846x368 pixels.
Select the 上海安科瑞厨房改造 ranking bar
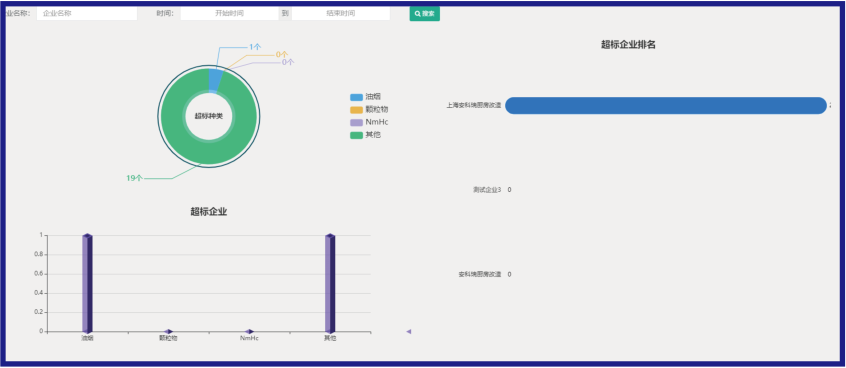(x=666, y=106)
